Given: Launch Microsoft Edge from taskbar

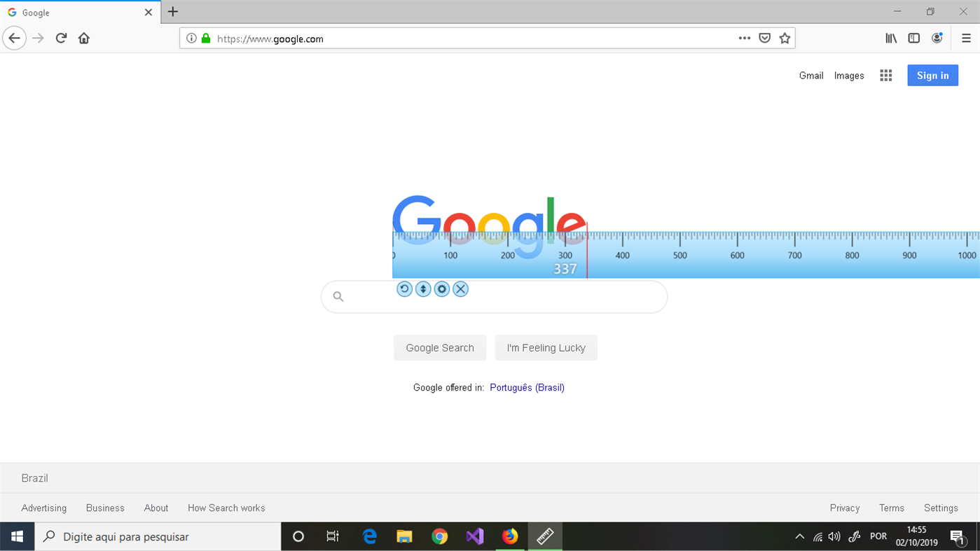Looking at the screenshot, I should 369,537.
